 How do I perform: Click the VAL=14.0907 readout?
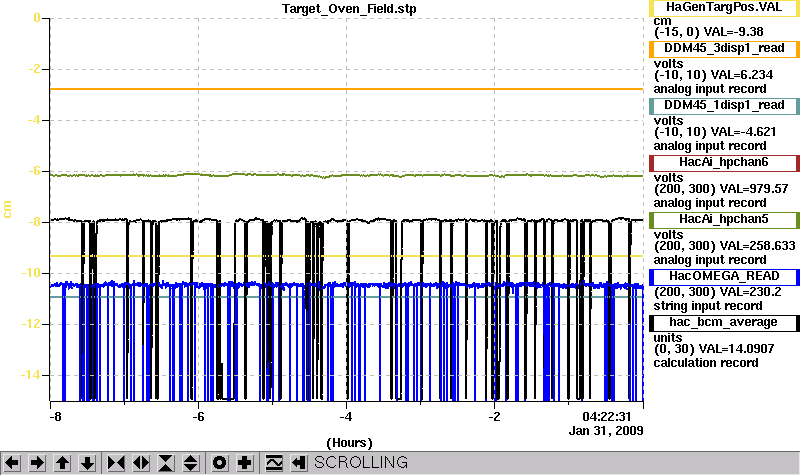[736, 349]
